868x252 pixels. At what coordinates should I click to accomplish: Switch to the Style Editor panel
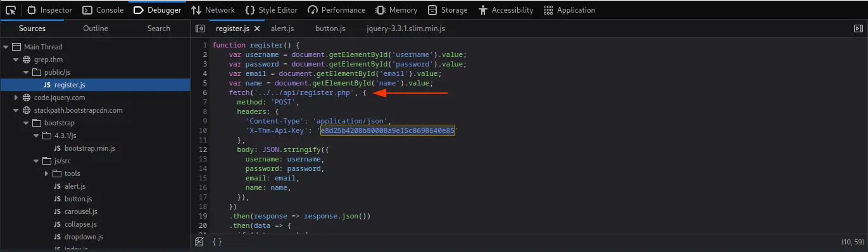272,10
